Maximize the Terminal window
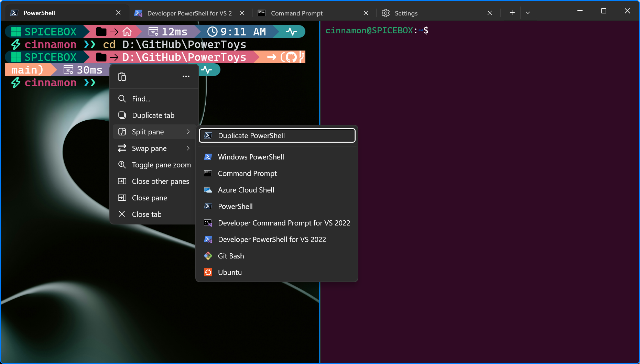640x364 pixels. click(604, 11)
